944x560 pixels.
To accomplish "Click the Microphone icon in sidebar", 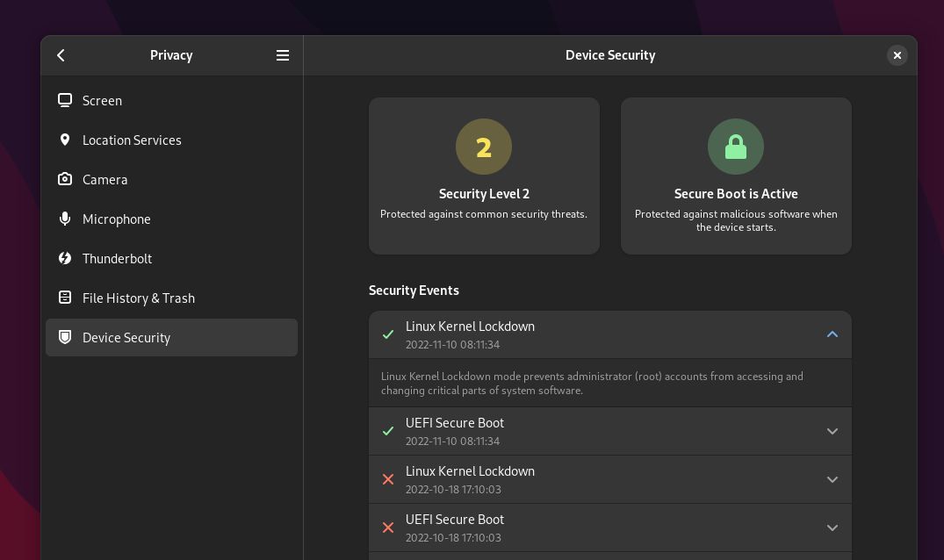I will 65,219.
